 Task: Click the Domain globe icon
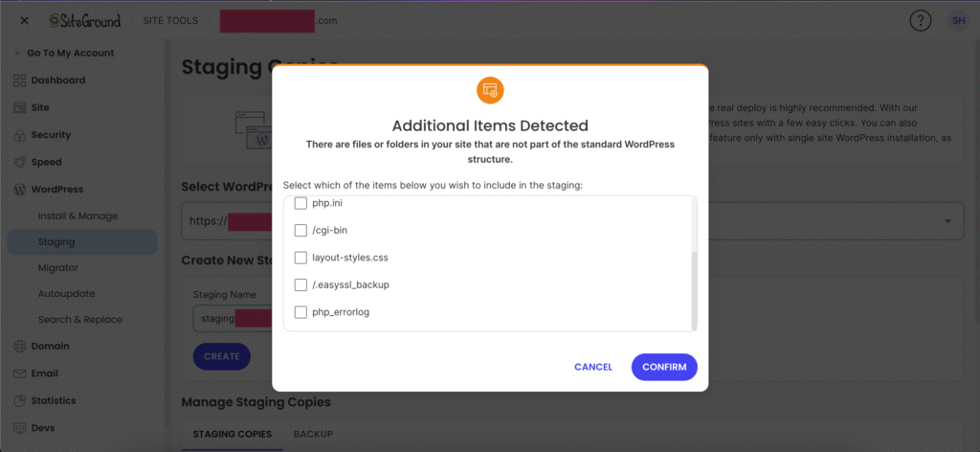pyautogui.click(x=21, y=346)
